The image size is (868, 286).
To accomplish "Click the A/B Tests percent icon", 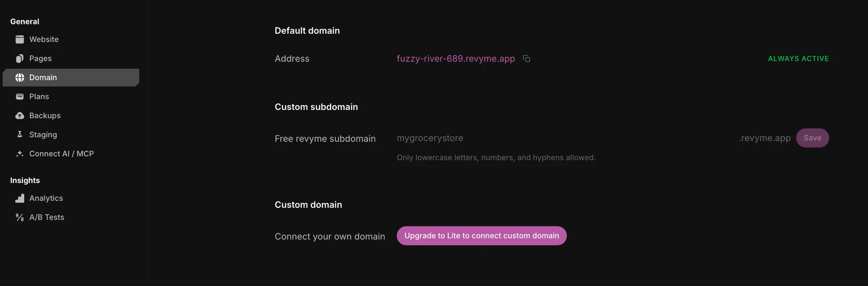I will (20, 217).
